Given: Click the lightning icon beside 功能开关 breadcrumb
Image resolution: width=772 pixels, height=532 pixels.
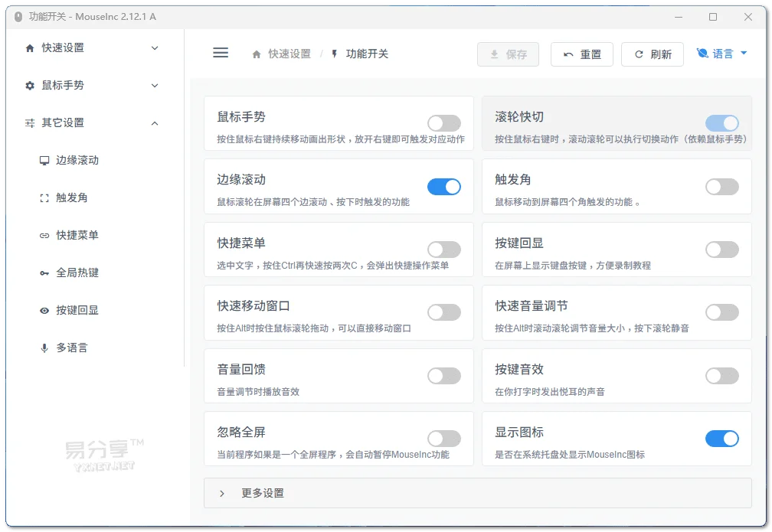Looking at the screenshot, I should (334, 54).
